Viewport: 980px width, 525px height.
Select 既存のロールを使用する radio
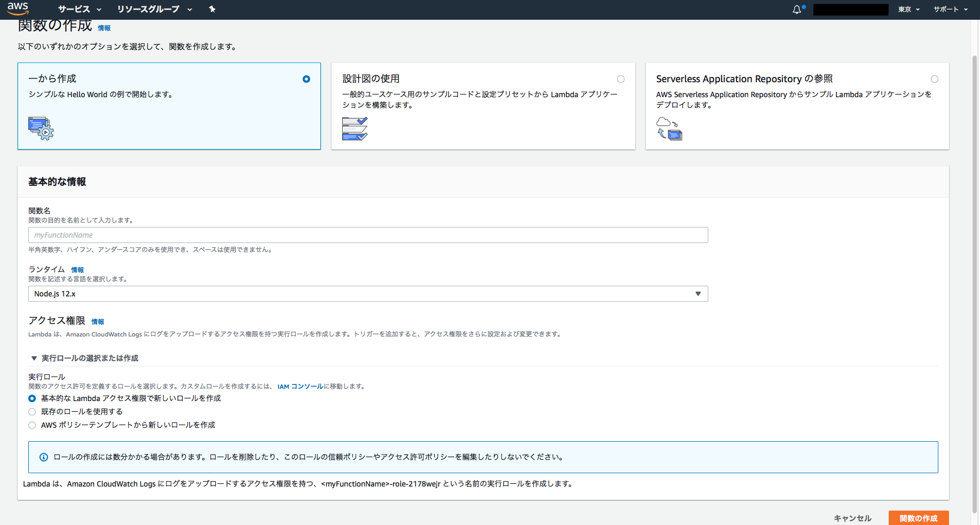click(32, 412)
